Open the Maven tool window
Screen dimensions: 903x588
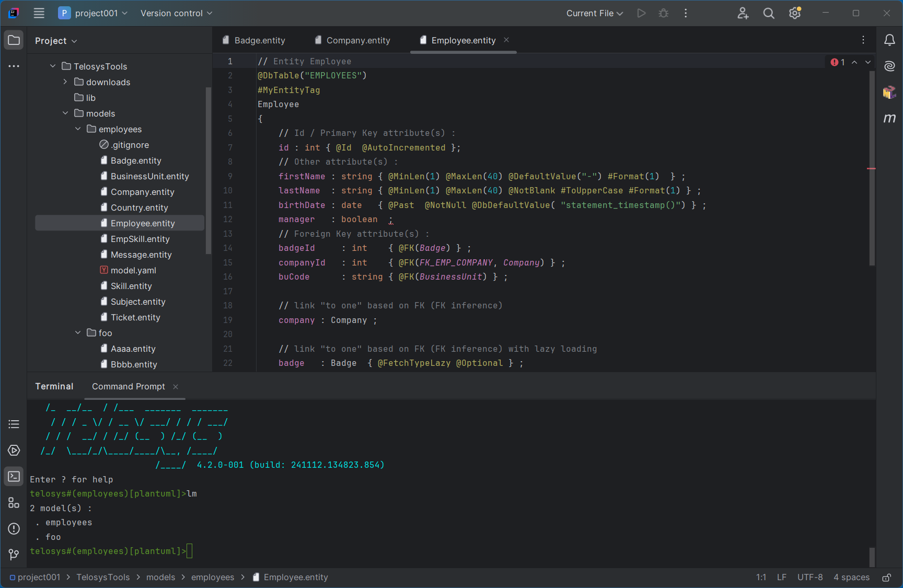pyautogui.click(x=889, y=119)
